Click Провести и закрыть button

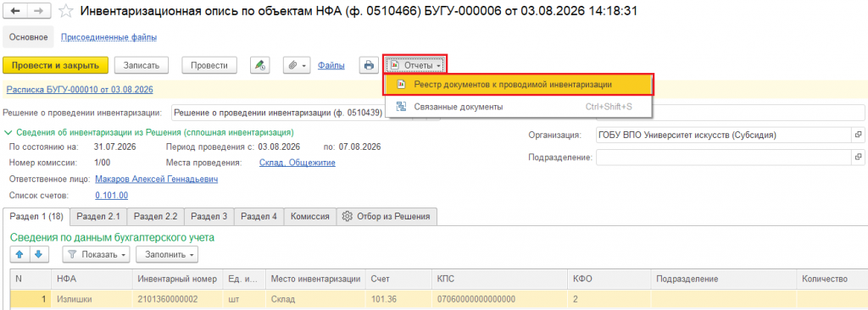[x=55, y=65]
